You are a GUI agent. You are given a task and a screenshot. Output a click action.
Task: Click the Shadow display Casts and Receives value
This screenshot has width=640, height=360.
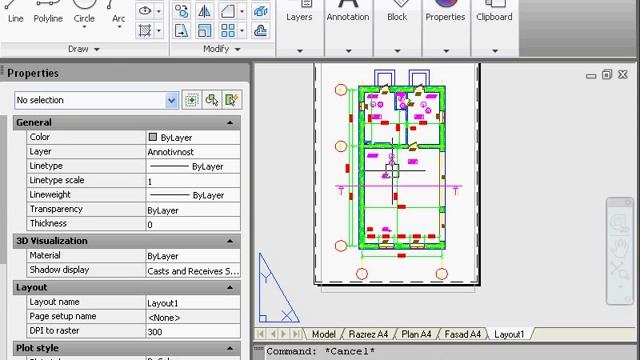(193, 271)
